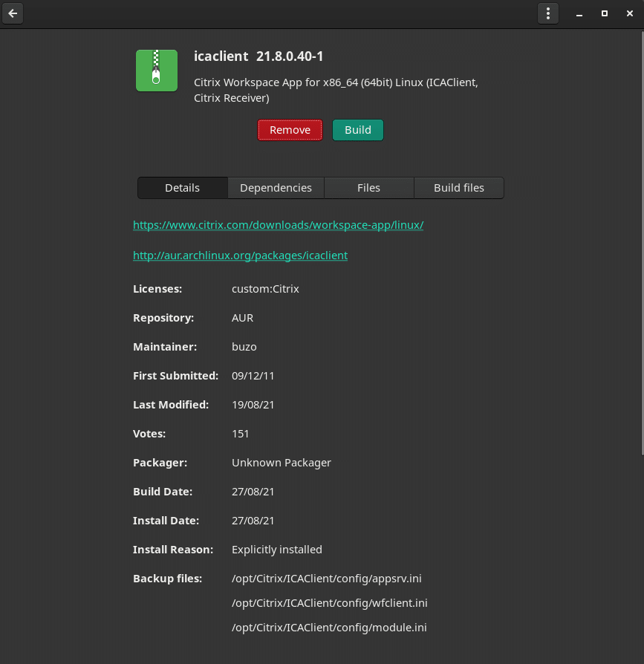Click the Repository: label

[x=163, y=318]
